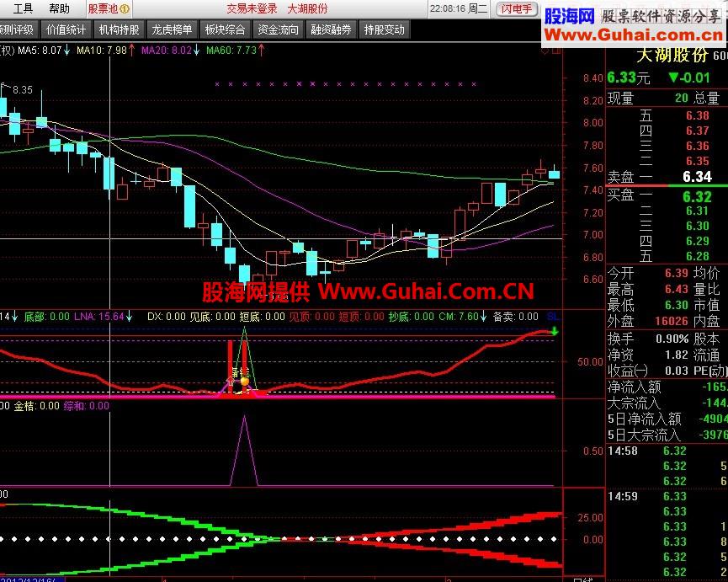Click the small red diamond icon above chart
The height and width of the screenshot is (582, 728).
pyautogui.click(x=545, y=51)
